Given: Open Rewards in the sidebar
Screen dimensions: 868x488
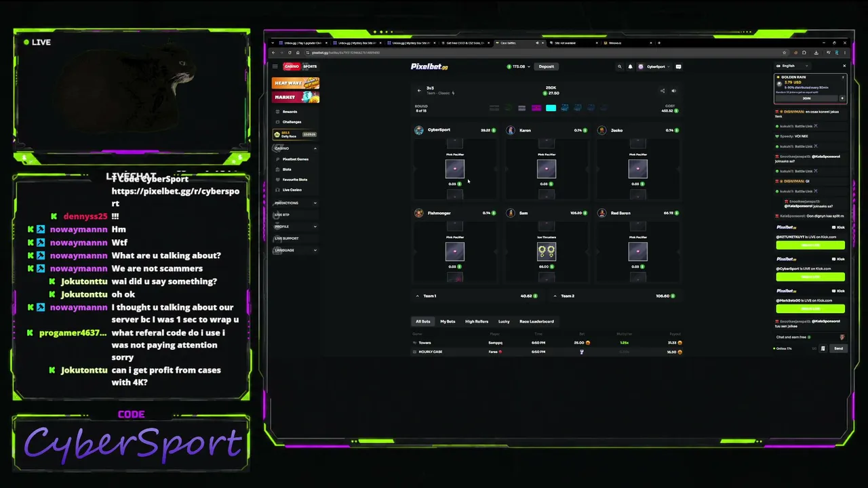Looking at the screenshot, I should pos(290,112).
